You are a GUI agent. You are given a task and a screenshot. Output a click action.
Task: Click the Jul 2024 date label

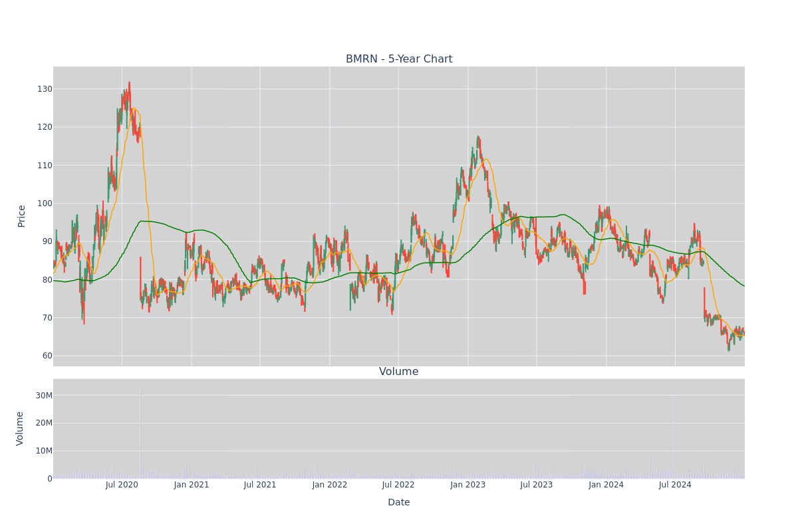pyautogui.click(x=675, y=485)
